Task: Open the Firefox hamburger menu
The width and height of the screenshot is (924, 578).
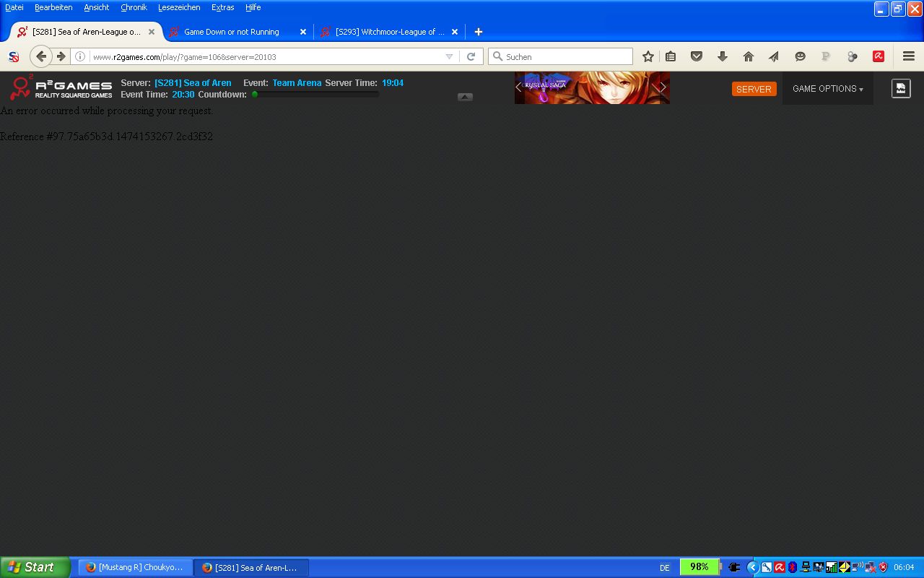Action: 909,56
